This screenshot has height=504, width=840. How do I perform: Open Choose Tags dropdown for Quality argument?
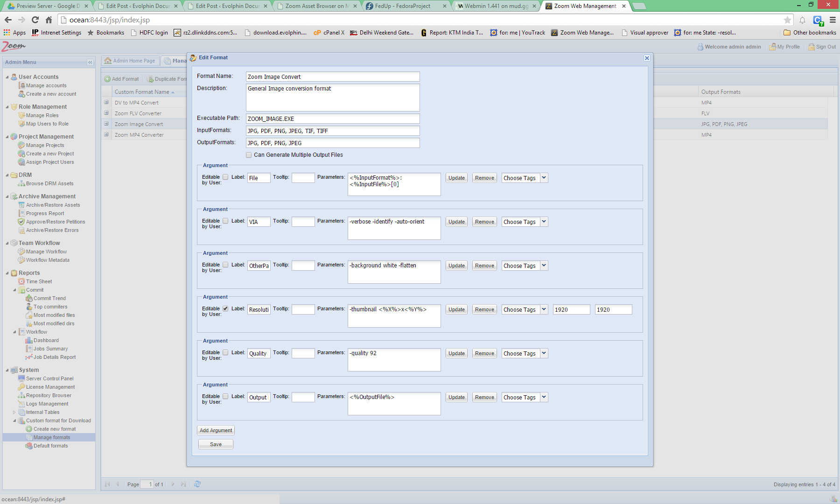tap(544, 353)
